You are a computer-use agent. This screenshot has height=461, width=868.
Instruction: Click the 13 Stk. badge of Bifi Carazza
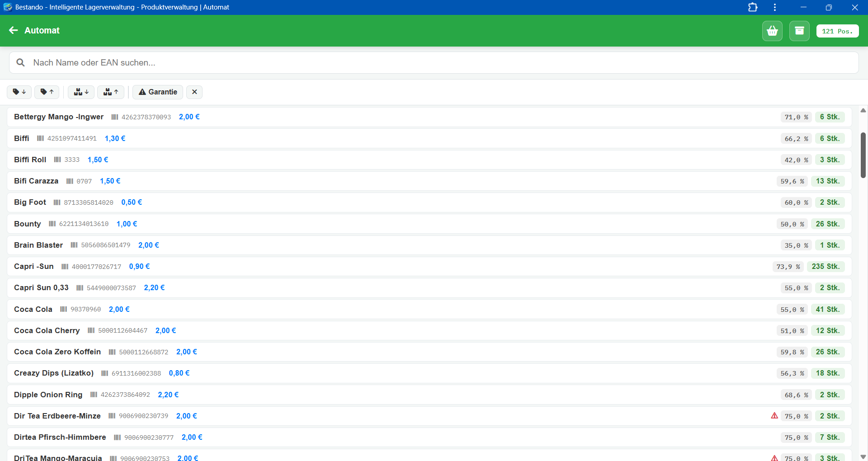click(x=828, y=181)
